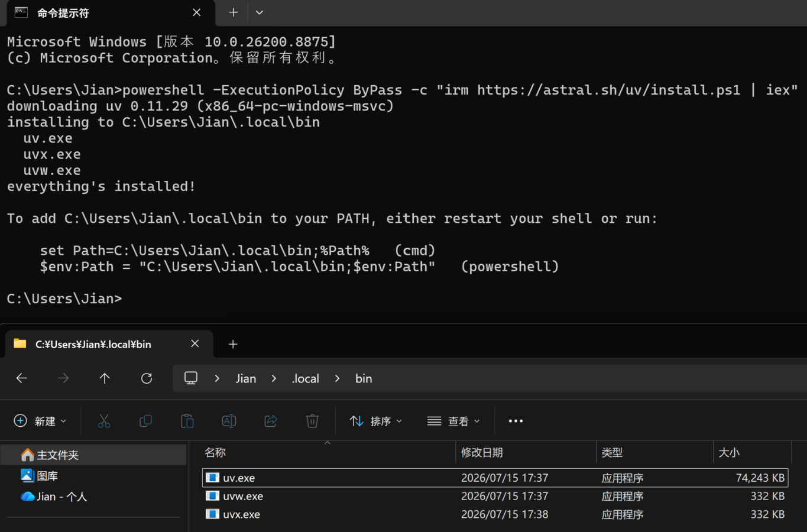The height and width of the screenshot is (532, 807).
Task: Click the Rename icon in toolbar
Action: tap(229, 421)
